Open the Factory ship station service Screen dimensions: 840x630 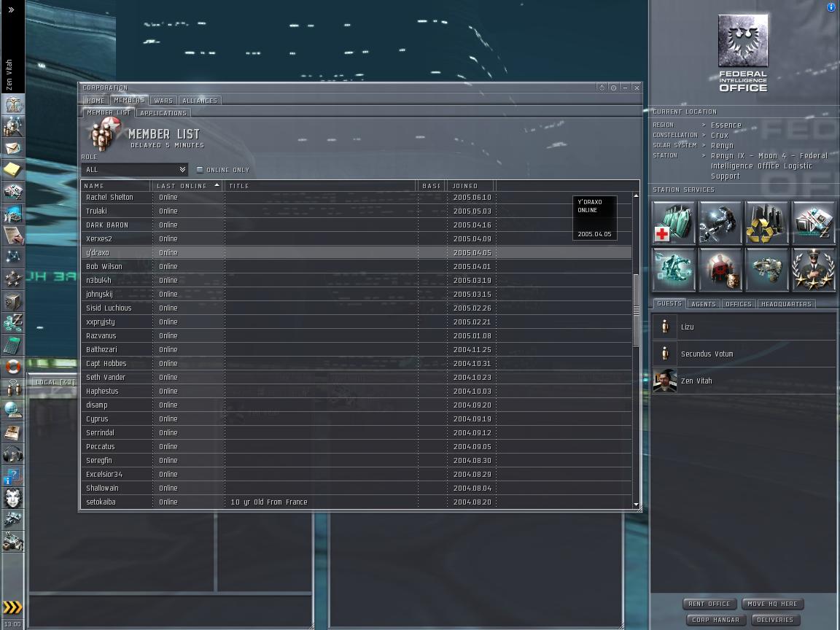(766, 270)
